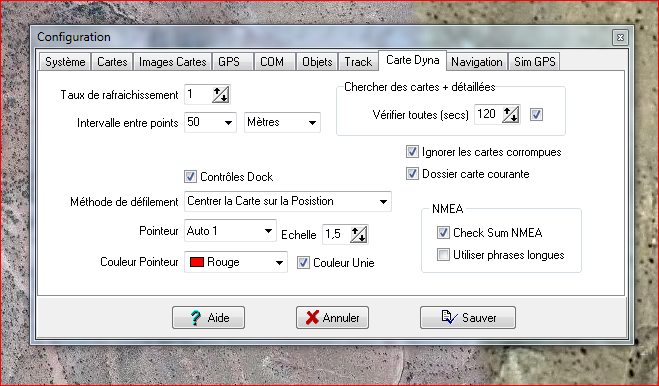Click the Vérifier toutes 120 value field
The width and height of the screenshot is (659, 386).
pos(488,114)
